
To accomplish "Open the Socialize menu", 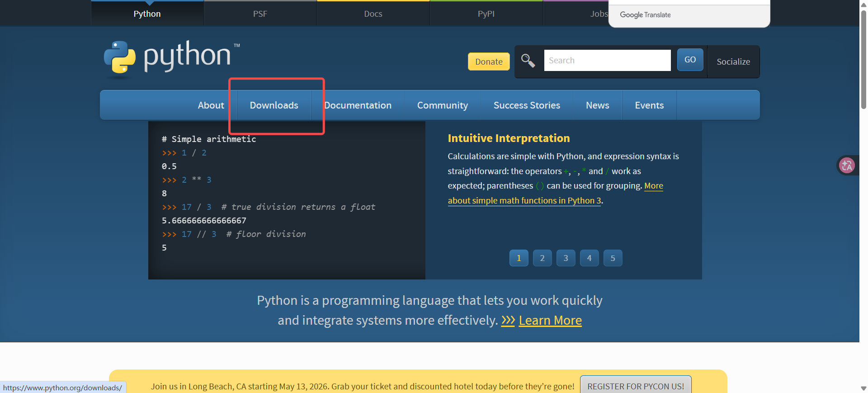I will tap(733, 62).
